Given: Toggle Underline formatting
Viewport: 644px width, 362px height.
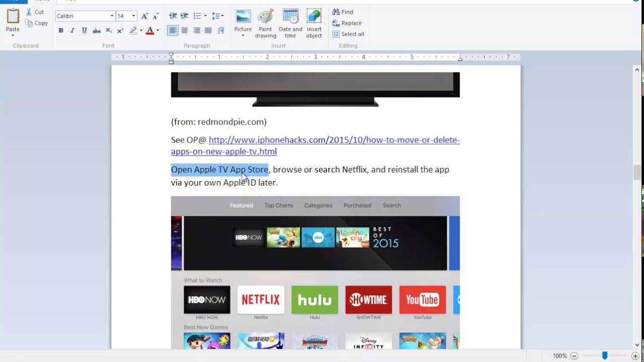Looking at the screenshot, I should click(84, 31).
